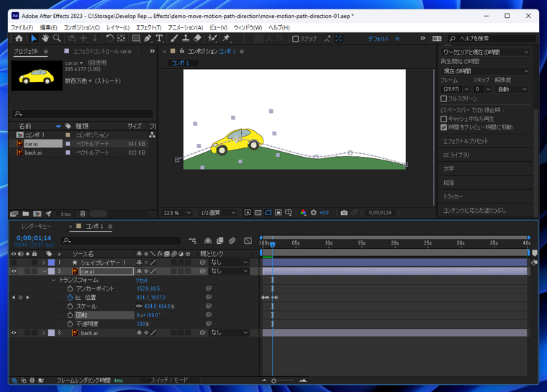Select the Pen tool
The image size is (547, 392).
(148, 38)
